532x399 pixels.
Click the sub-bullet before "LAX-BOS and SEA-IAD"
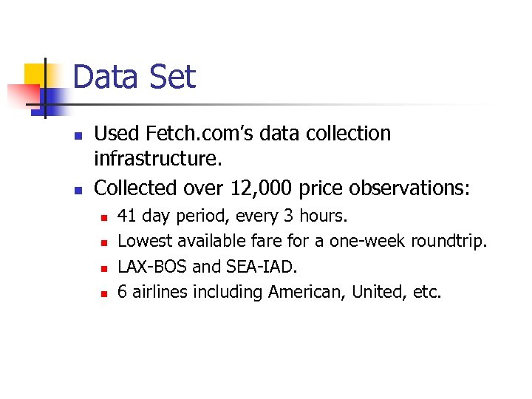(x=104, y=268)
